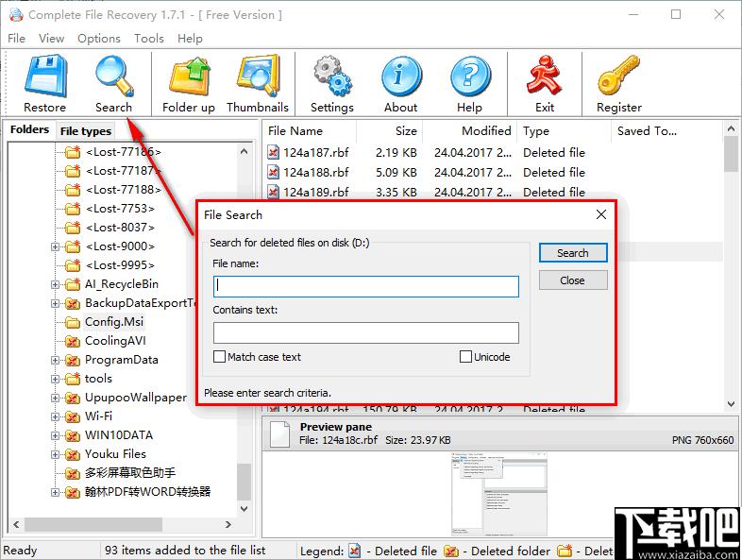Expand the Lost-9000 folder node
The image size is (742, 560).
56,246
